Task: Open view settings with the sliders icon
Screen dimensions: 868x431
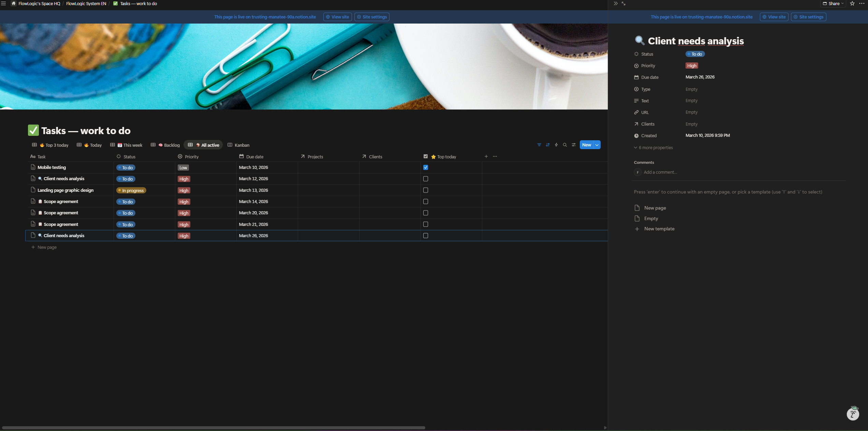Action: 573,145
